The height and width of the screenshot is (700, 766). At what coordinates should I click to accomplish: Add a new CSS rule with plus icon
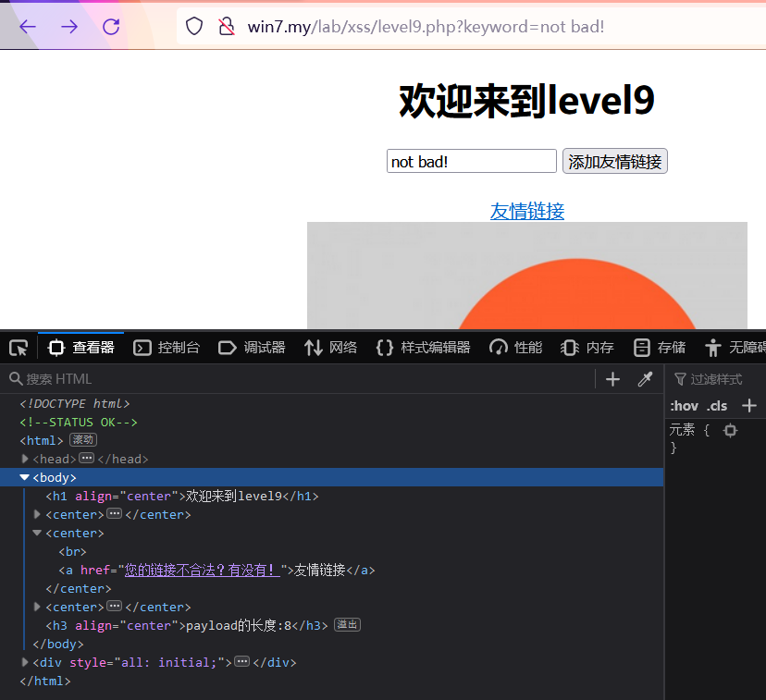[x=747, y=405]
